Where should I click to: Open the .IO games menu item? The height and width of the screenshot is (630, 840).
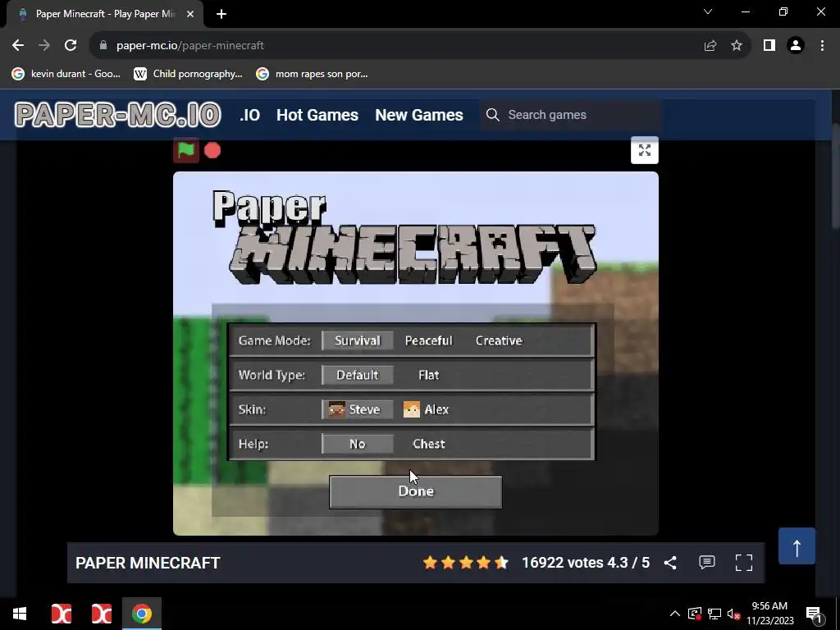click(x=249, y=115)
